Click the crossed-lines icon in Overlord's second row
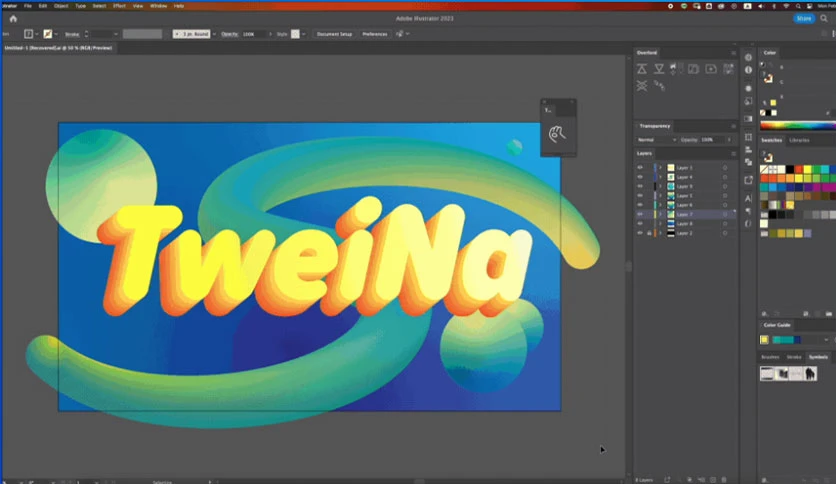Screen dimensions: 836x484 click(x=642, y=85)
